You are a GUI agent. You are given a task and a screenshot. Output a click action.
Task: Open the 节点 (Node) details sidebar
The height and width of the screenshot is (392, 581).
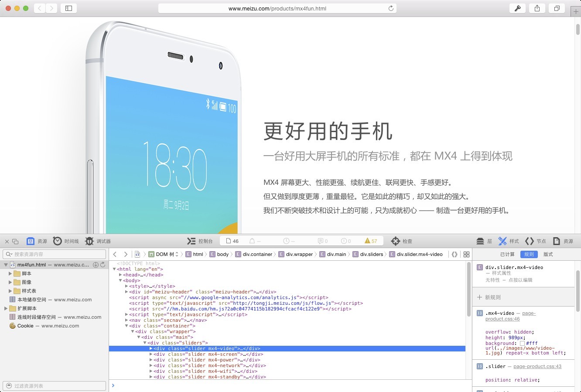[x=536, y=241]
